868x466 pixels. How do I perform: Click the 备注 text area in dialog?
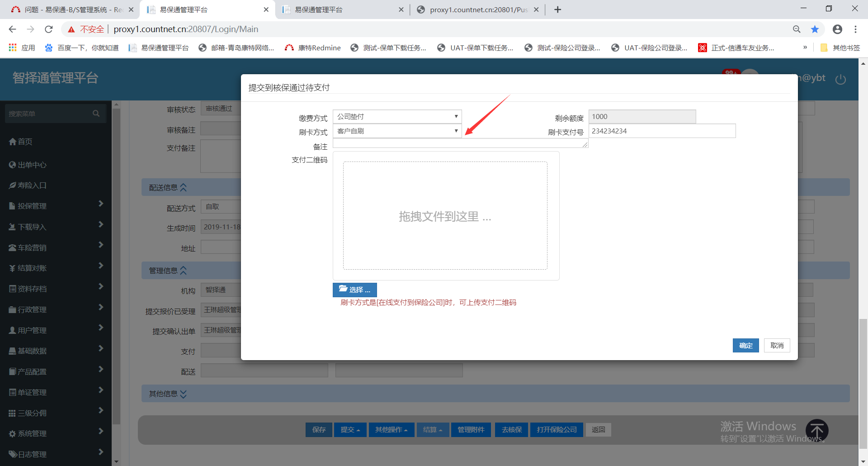(460, 143)
